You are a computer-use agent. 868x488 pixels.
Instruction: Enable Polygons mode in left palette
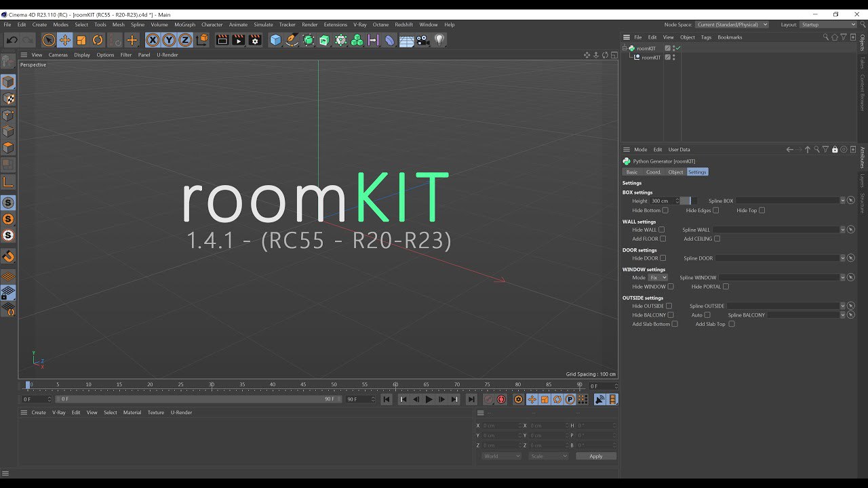[8, 148]
